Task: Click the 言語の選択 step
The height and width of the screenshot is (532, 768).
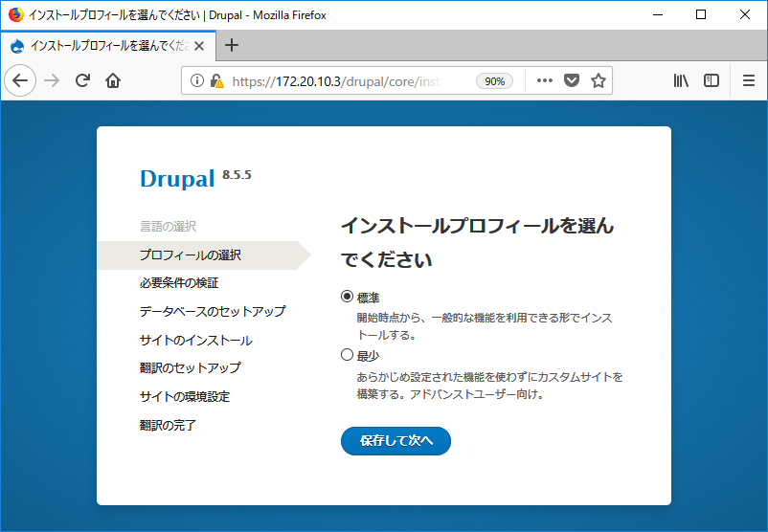Action: point(168,227)
